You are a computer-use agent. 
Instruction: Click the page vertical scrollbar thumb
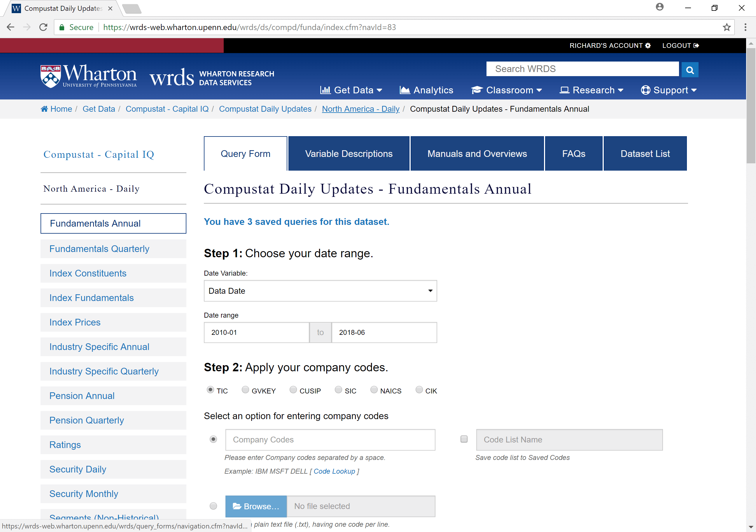(751, 105)
